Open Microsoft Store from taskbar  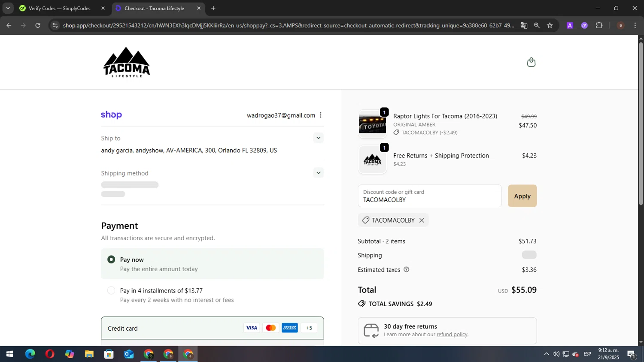click(109, 354)
